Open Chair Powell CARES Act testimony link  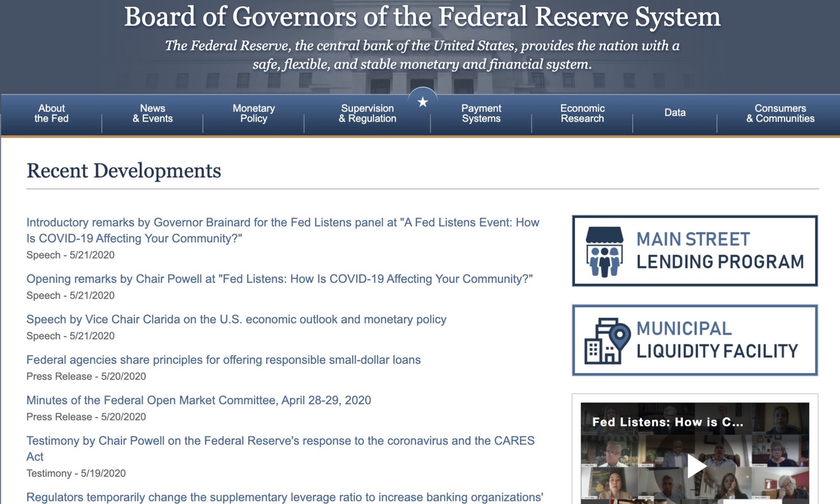280,449
